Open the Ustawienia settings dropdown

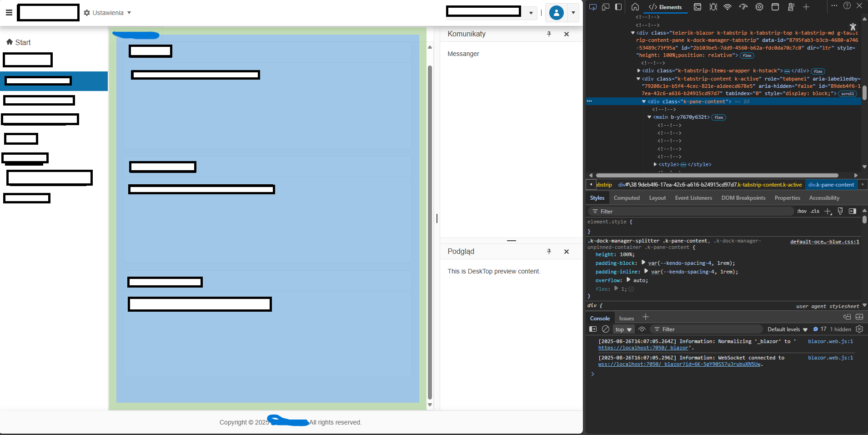[108, 13]
